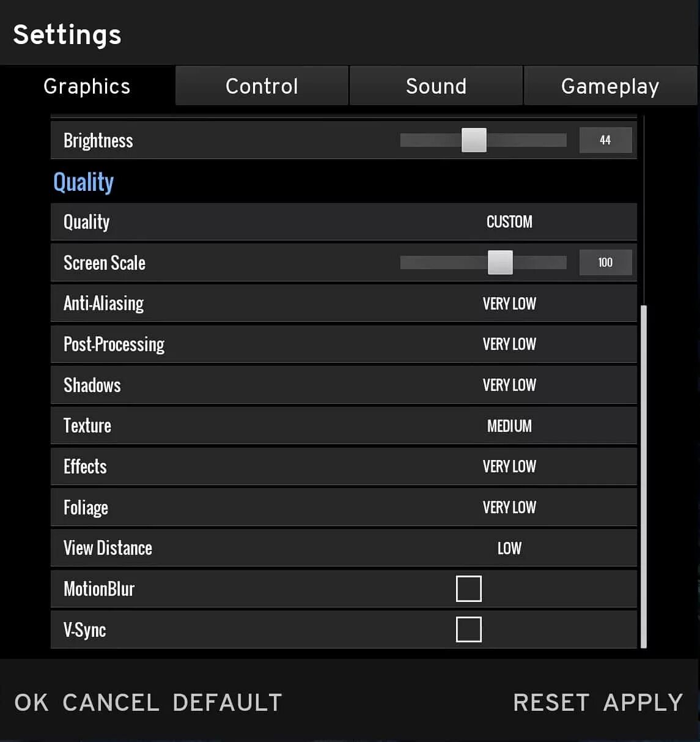
Task: Go to the Gameplay tab
Action: click(x=610, y=86)
